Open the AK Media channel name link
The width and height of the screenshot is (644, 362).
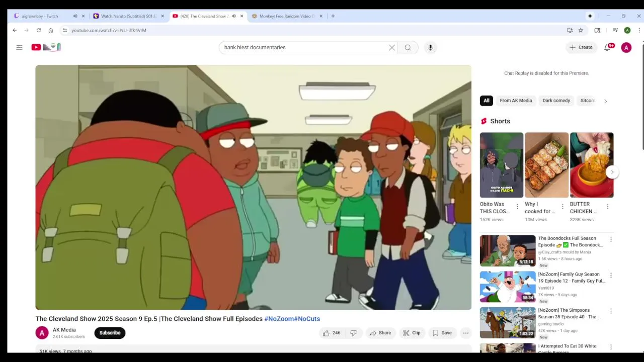point(64,330)
